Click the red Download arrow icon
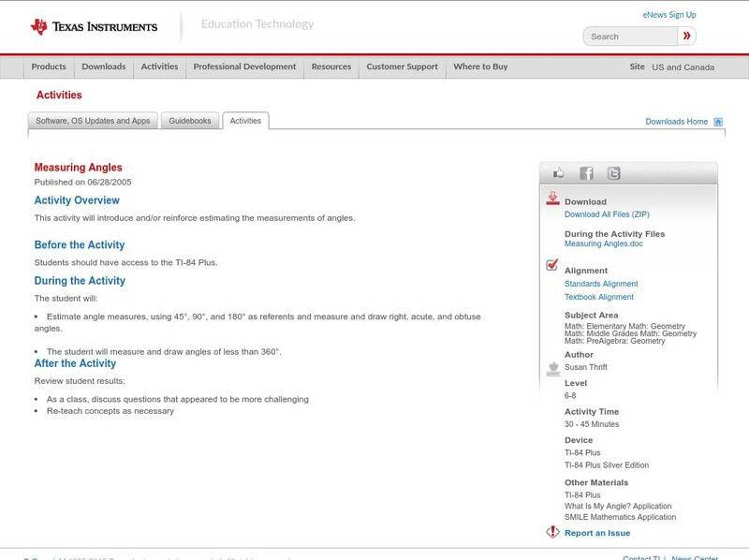This screenshot has width=749, height=560. click(552, 199)
